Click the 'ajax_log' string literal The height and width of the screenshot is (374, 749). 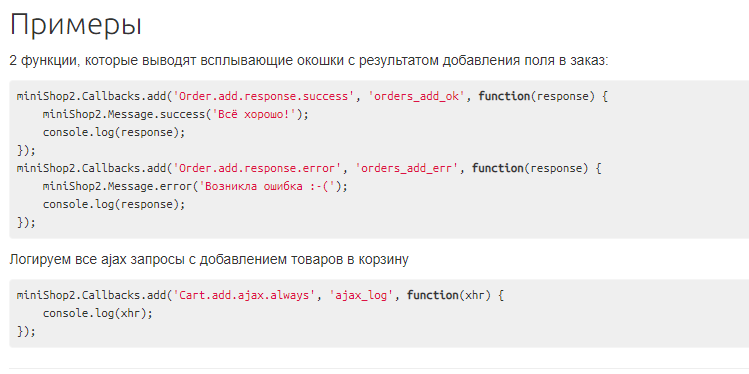(x=361, y=296)
